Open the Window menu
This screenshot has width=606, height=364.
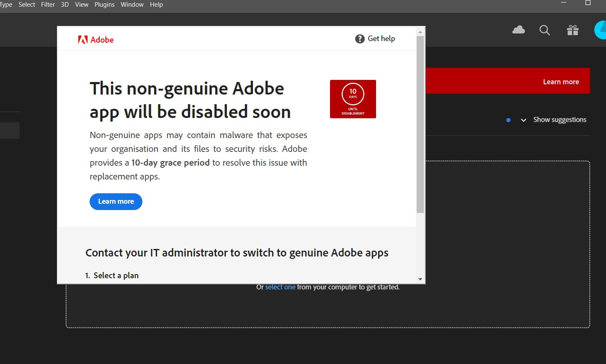click(x=132, y=5)
